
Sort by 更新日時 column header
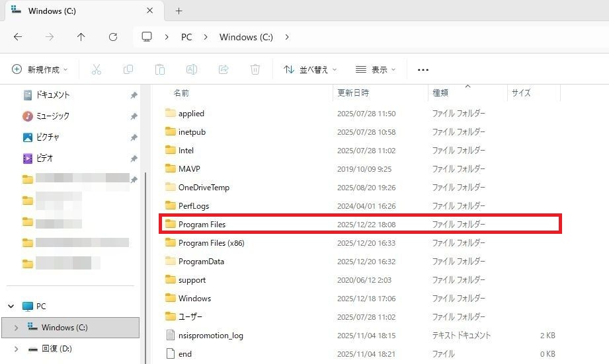[x=354, y=93]
